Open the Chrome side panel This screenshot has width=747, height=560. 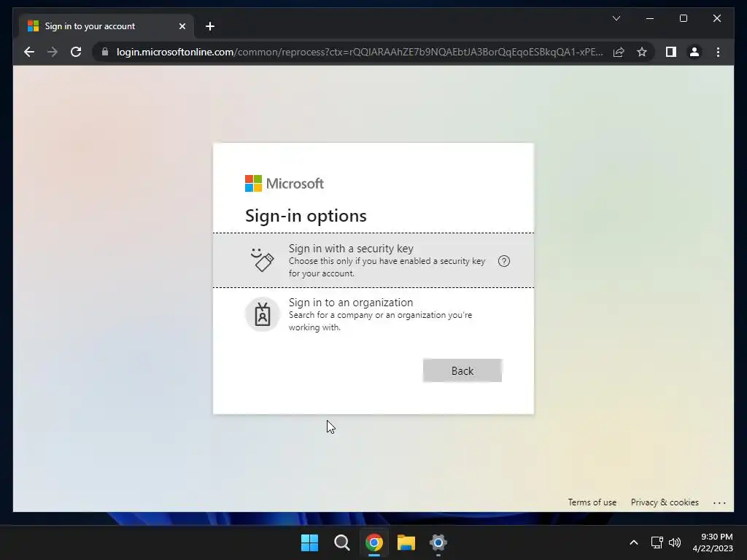671,52
